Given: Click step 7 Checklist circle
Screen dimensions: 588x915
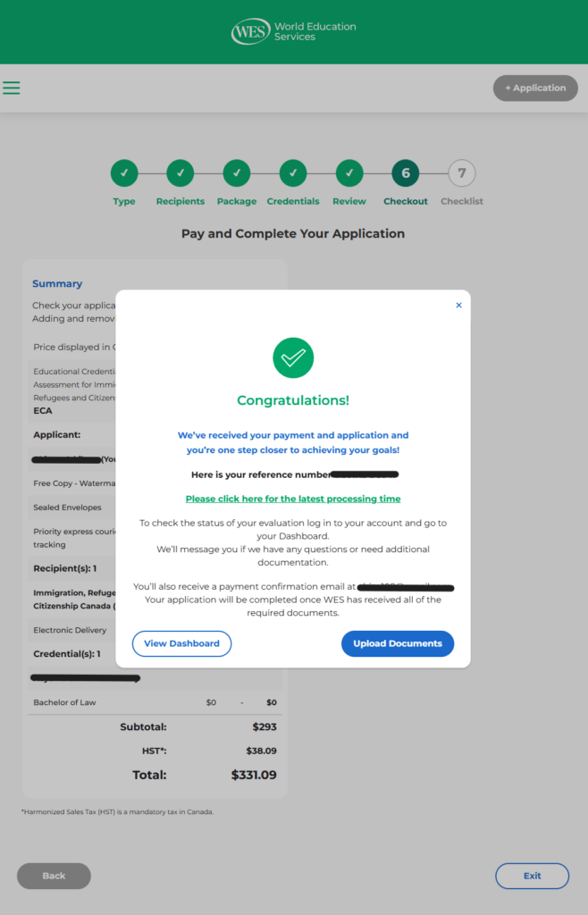Looking at the screenshot, I should point(462,173).
